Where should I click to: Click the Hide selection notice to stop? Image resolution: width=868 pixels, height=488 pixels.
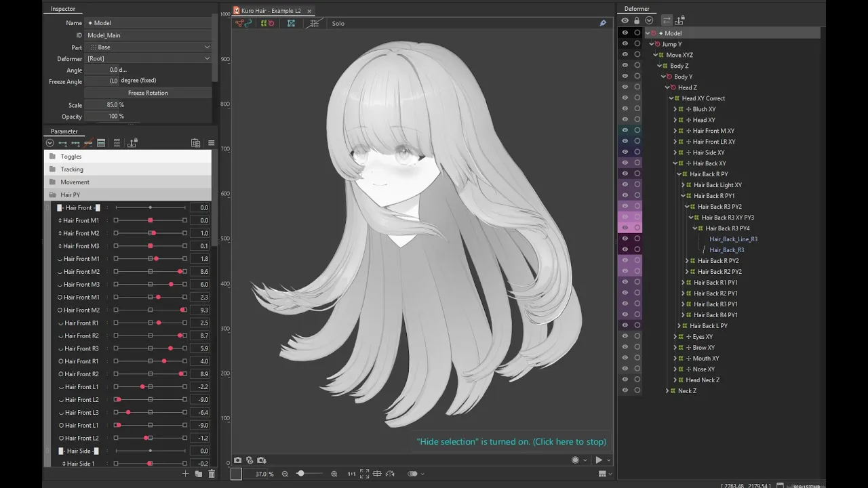coord(511,442)
